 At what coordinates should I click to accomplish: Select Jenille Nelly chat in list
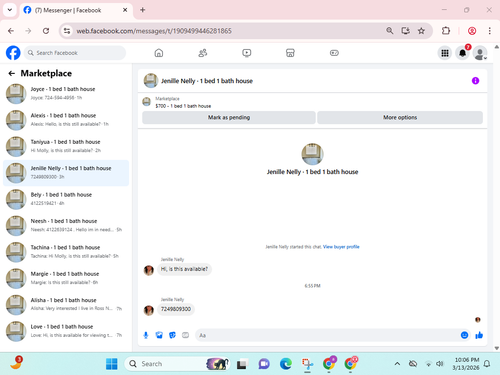[x=66, y=173]
